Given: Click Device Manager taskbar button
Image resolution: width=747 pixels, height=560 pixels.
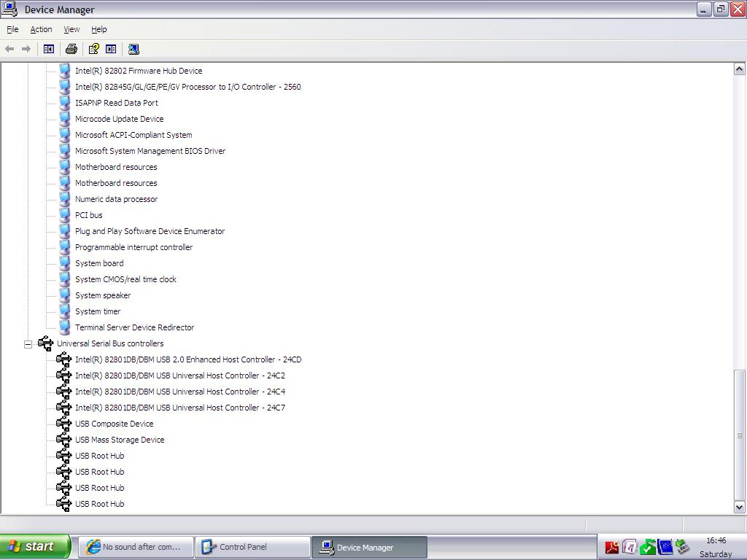Looking at the screenshot, I should (369, 547).
